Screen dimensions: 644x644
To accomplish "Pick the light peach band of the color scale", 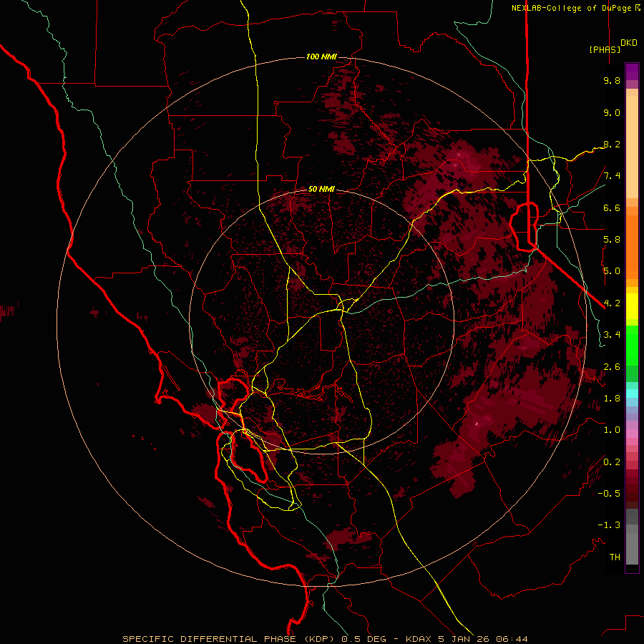I will (x=632, y=147).
